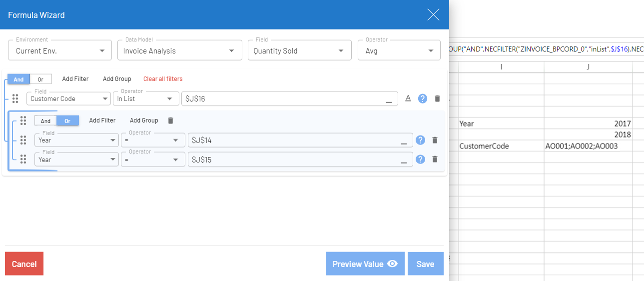Click the Cancel button
Image resolution: width=644 pixels, height=281 pixels.
[24, 263]
